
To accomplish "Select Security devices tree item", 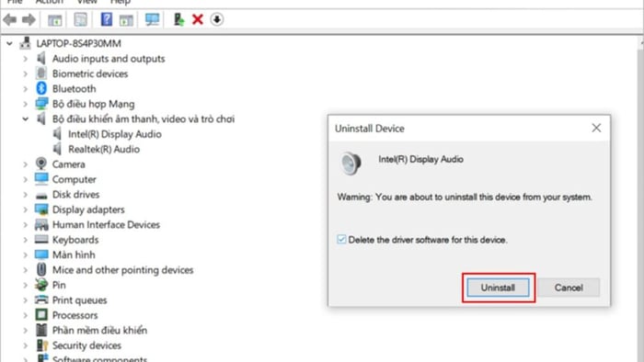I will 86,345.
